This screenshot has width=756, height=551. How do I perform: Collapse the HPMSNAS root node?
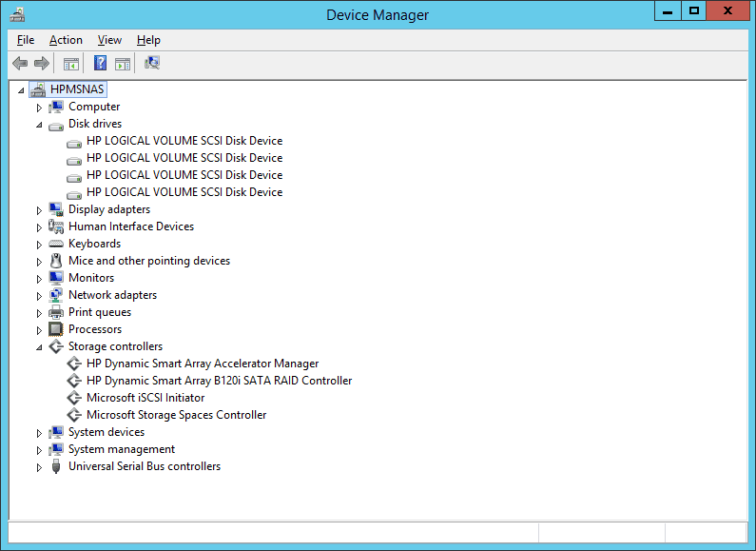tap(21, 90)
